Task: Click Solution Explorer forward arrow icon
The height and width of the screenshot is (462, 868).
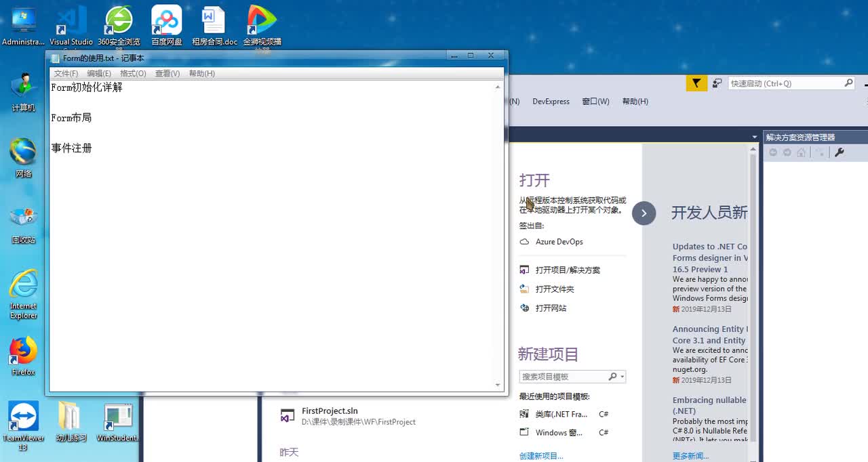Action: 787,152
